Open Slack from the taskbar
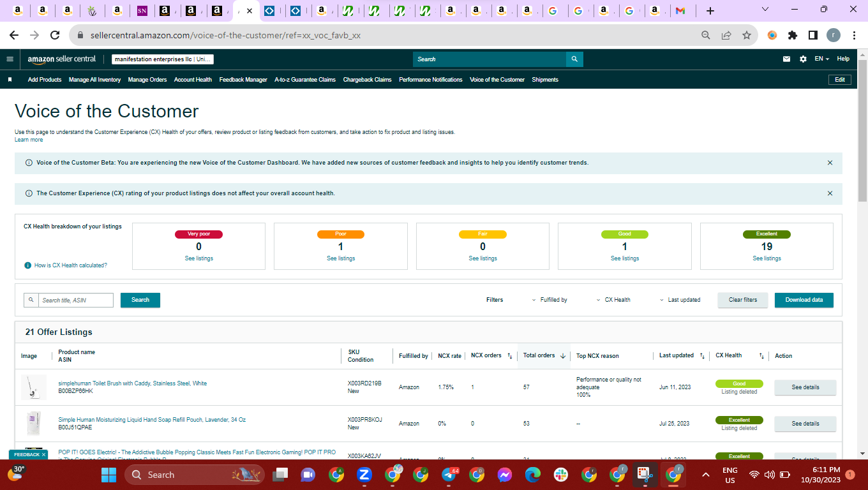Image resolution: width=868 pixels, height=490 pixels. 561,475
